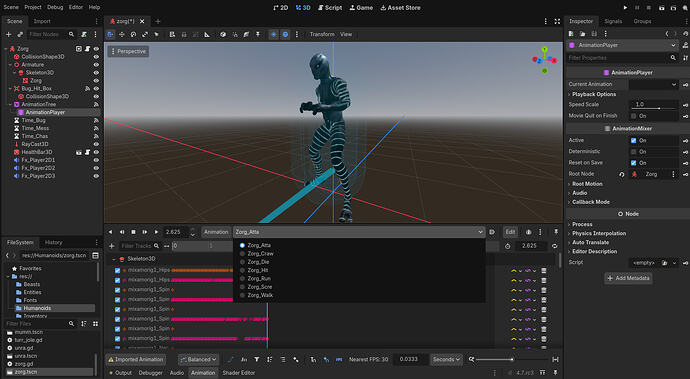Open the Signals tab

point(613,21)
